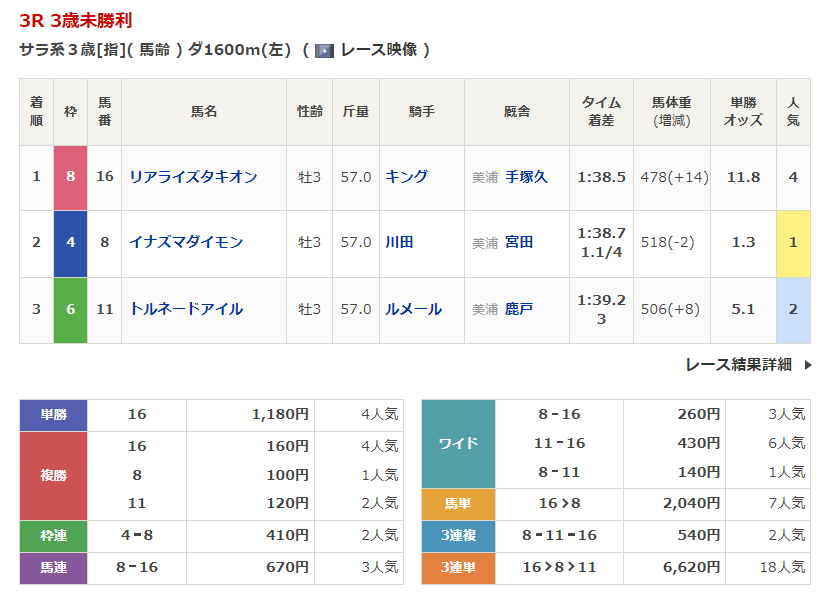Click the green frame 6 color box
Screen dimensions: 828x594
click(x=70, y=309)
